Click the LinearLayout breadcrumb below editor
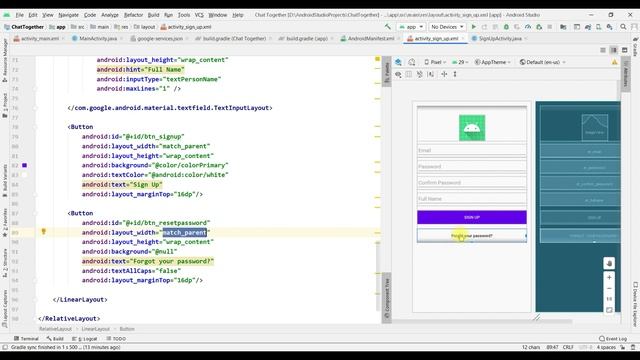This screenshot has height=360, width=640. [x=96, y=329]
